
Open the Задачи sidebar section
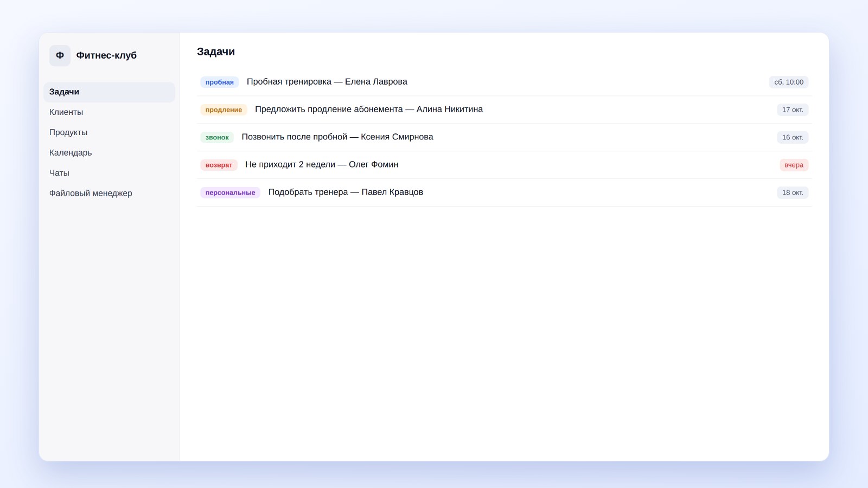109,92
